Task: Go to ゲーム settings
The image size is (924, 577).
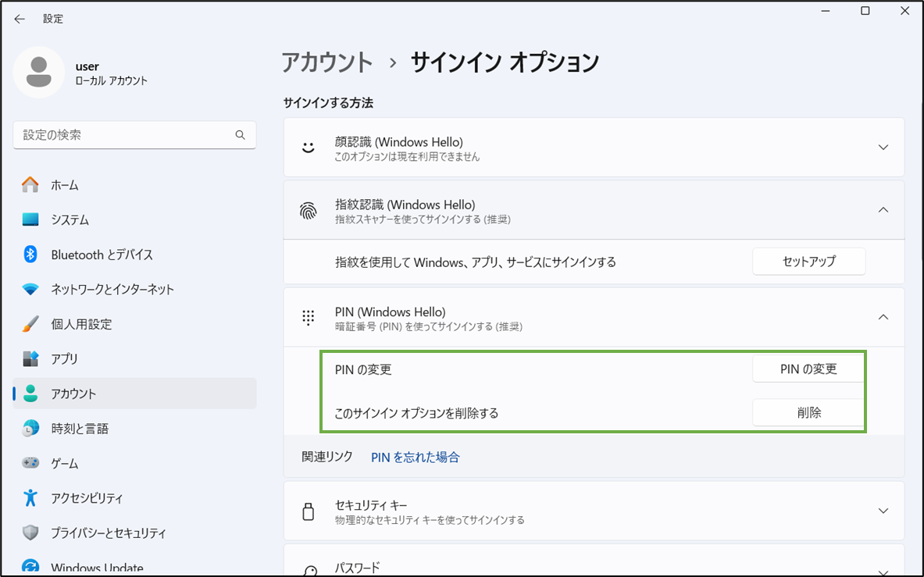Action: pyautogui.click(x=134, y=463)
